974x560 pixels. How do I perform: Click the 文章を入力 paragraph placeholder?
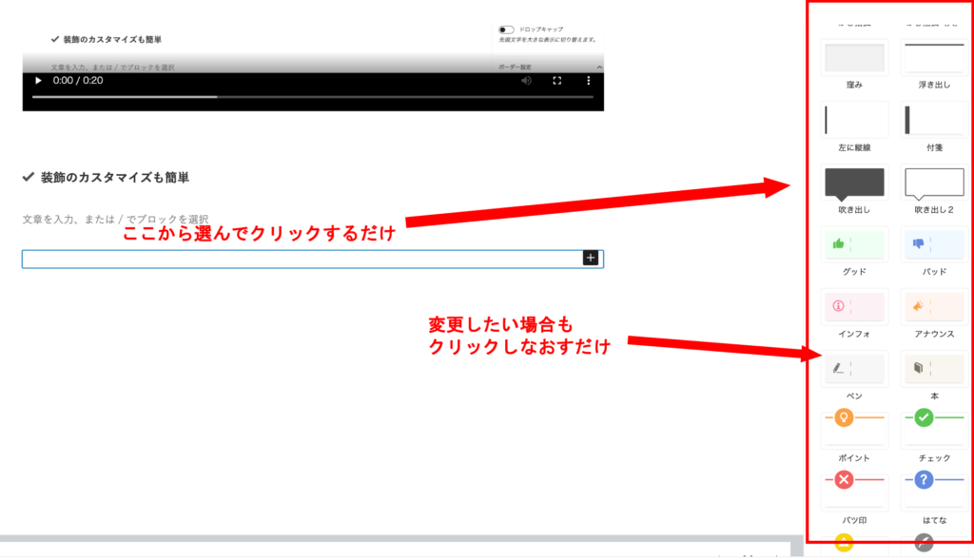[x=115, y=220]
